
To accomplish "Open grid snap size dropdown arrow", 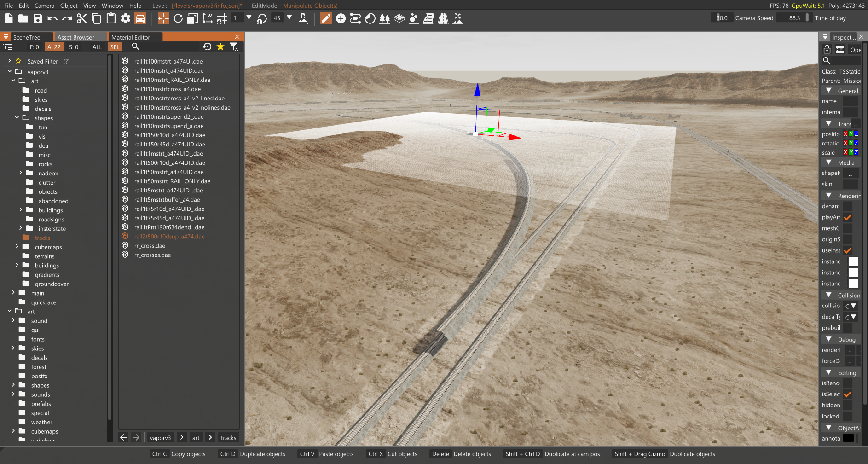I will coord(249,18).
